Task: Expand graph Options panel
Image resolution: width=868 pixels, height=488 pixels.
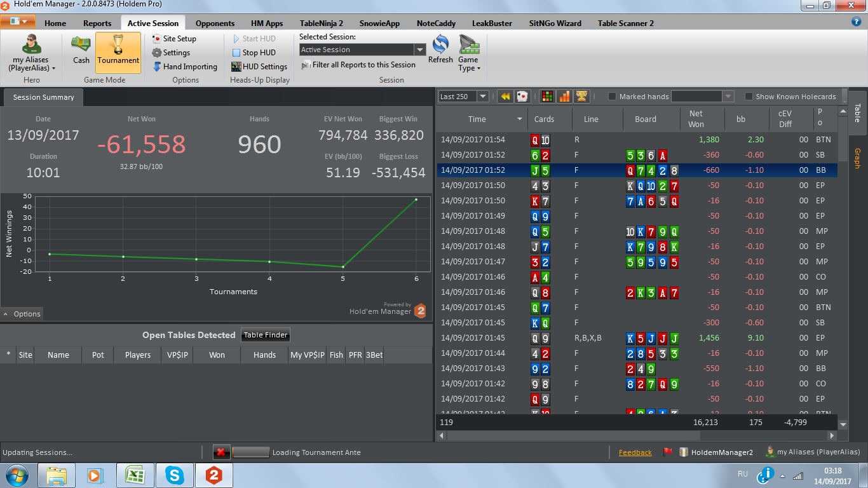Action: pos(22,314)
